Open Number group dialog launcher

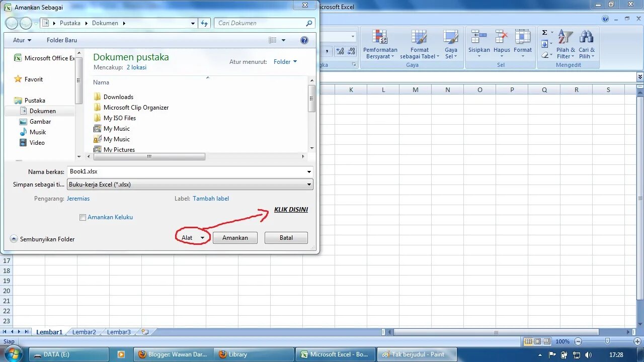click(x=354, y=65)
